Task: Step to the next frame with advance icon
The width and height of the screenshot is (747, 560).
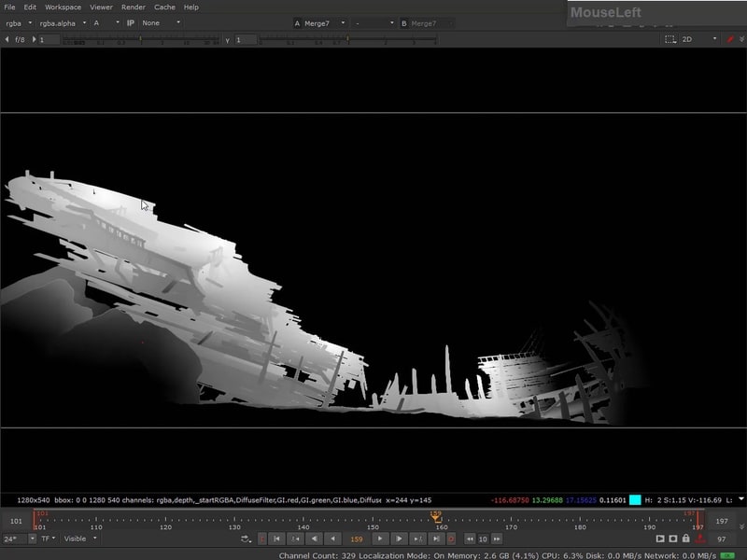Action: coord(379,538)
